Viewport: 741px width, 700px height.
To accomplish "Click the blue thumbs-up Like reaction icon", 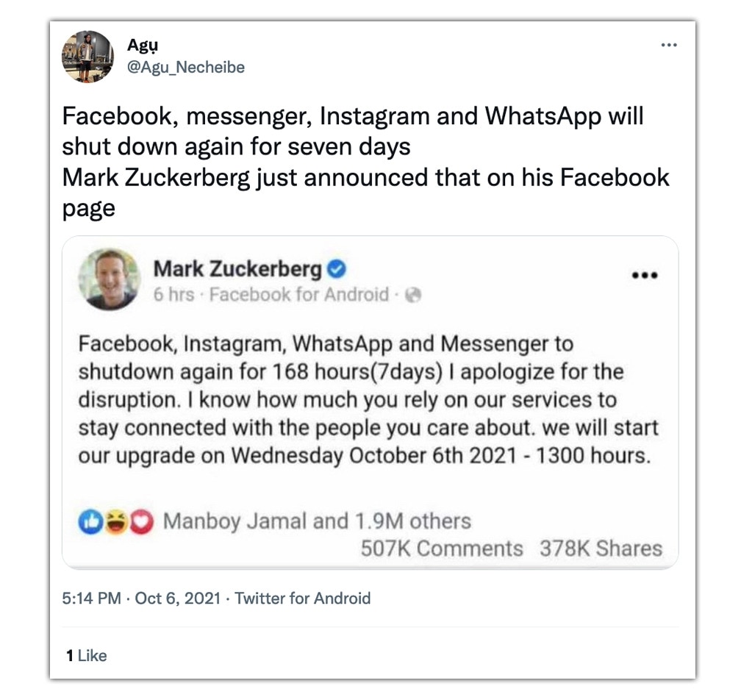I will tap(90, 522).
